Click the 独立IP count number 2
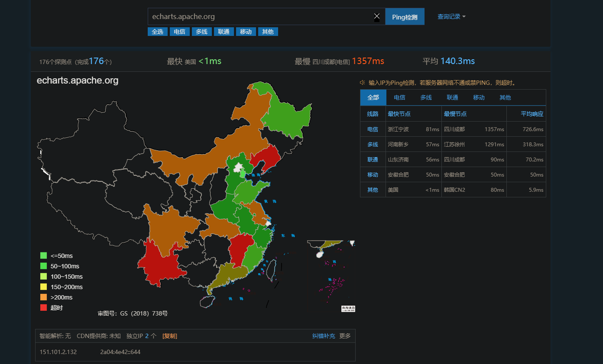Image resolution: width=603 pixels, height=364 pixels. tap(147, 336)
